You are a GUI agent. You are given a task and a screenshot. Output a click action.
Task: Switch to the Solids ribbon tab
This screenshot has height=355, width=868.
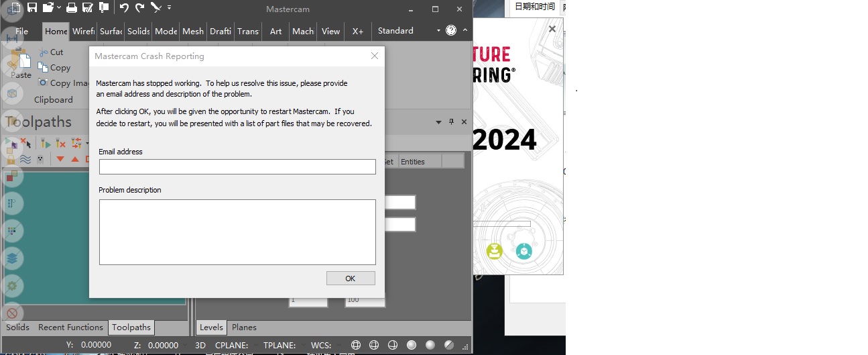coord(138,31)
